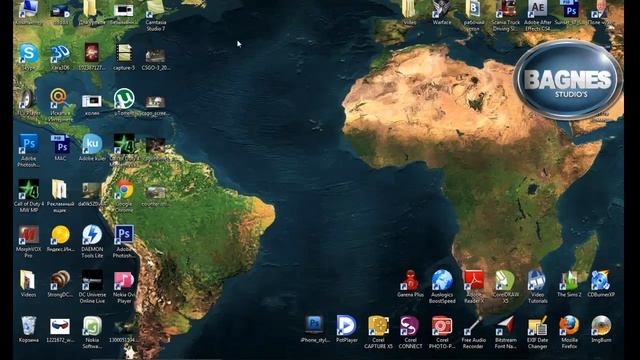640x360 pixels.
Task: Open DC Universe Online Live shortcut
Action: click(92, 280)
